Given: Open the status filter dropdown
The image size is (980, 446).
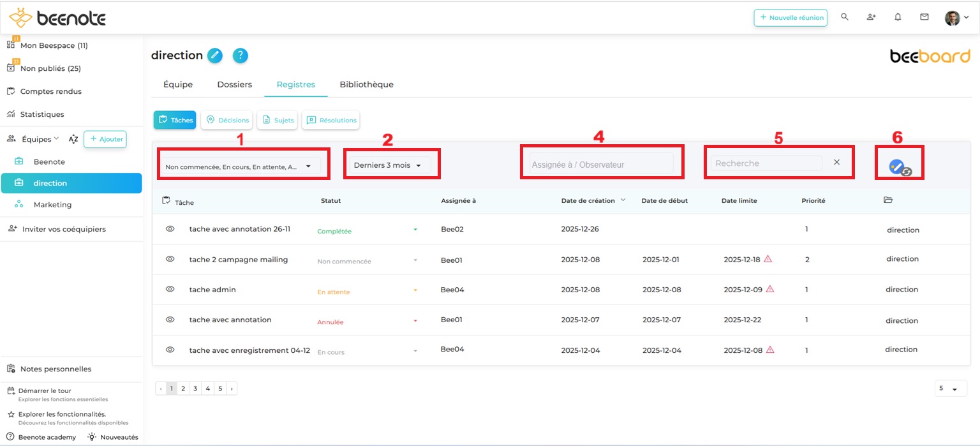Looking at the screenshot, I should coord(238,167).
